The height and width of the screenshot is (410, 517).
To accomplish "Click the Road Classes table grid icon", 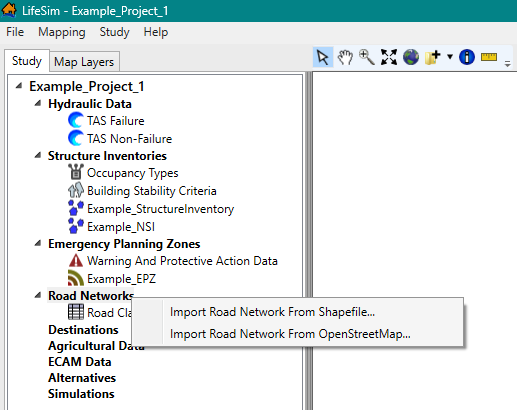I will (x=76, y=312).
